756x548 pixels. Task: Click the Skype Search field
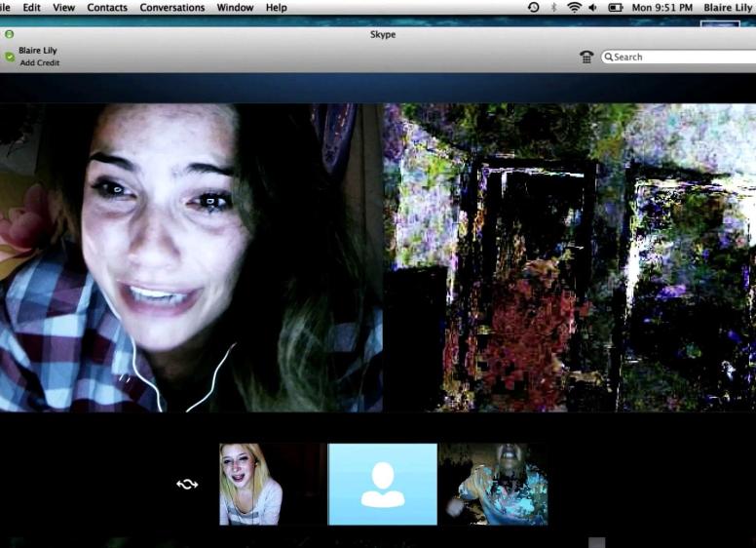[678, 57]
